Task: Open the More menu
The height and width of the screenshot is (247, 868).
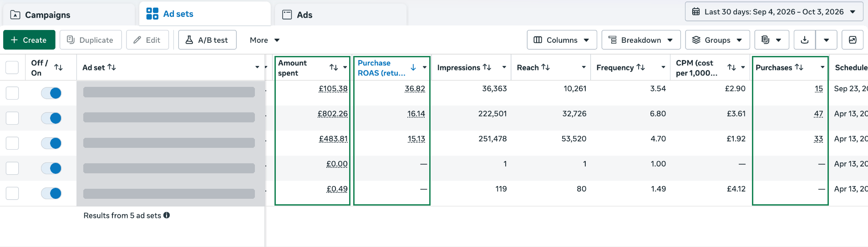Action: pos(264,40)
